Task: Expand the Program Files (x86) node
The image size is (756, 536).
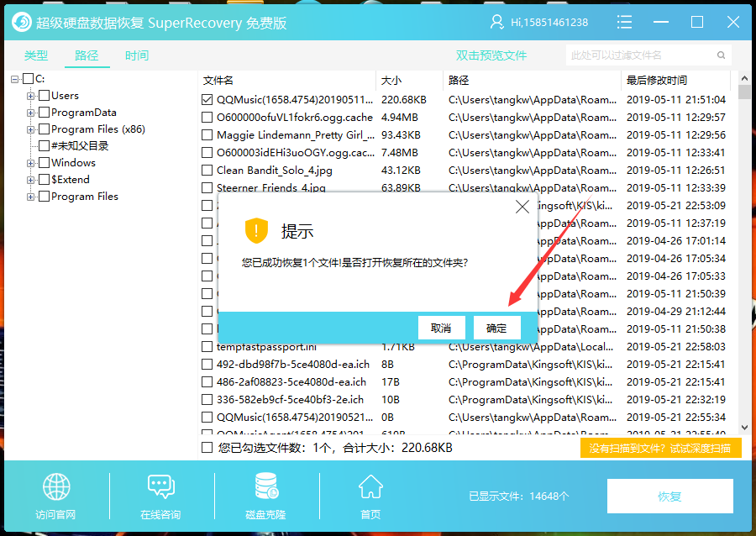Action: coord(31,129)
